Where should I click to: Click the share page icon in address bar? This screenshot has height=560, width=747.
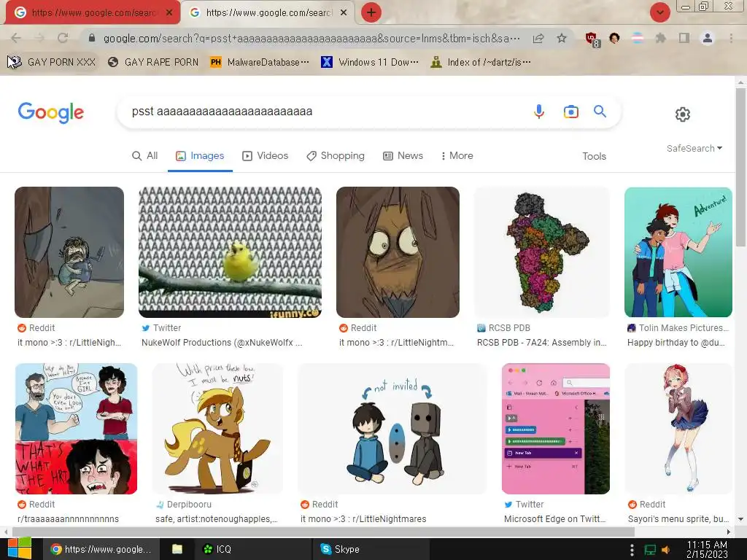click(538, 39)
